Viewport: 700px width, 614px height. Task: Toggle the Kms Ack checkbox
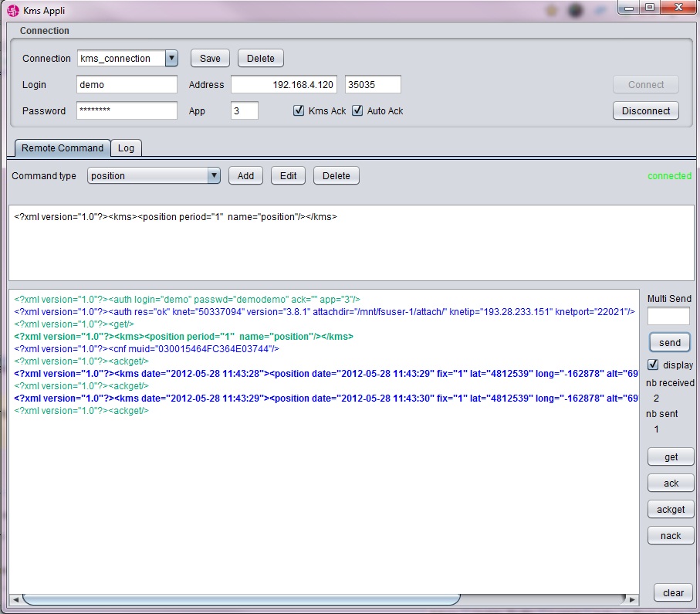pyautogui.click(x=299, y=110)
